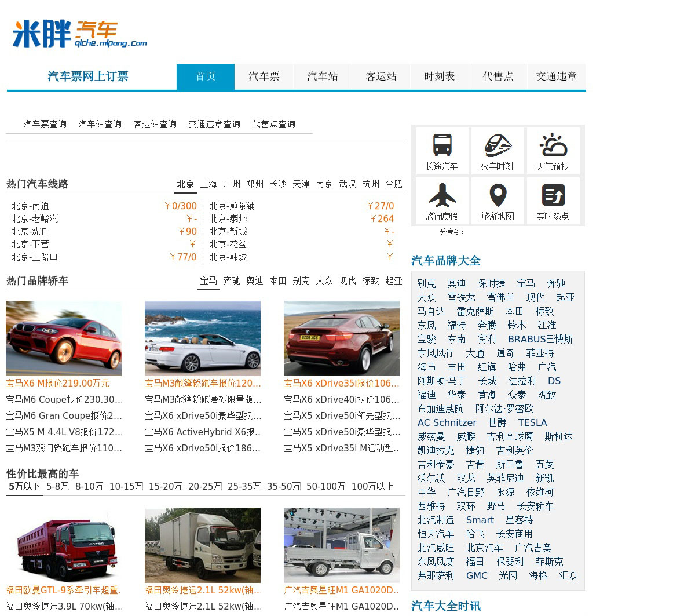This screenshot has width=695, height=616.
Task: Click the 汽车大全时讯 heading
Action: click(x=446, y=606)
